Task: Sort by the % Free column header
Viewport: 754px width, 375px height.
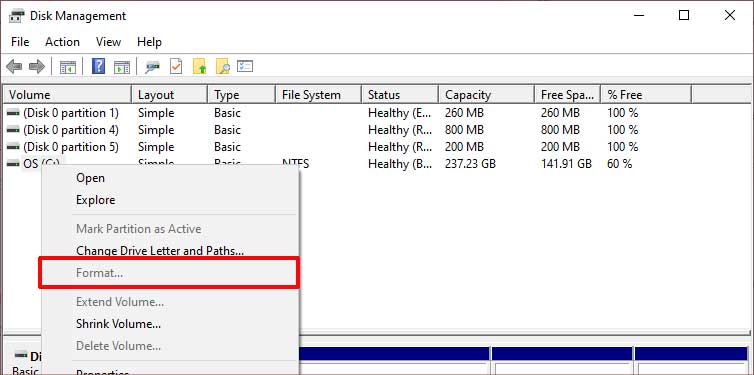Action: tap(646, 95)
